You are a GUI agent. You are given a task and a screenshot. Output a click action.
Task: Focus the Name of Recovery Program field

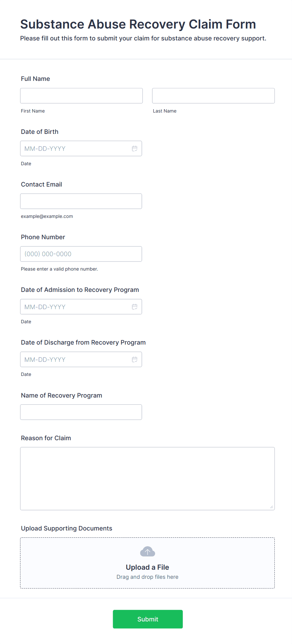coord(81,412)
